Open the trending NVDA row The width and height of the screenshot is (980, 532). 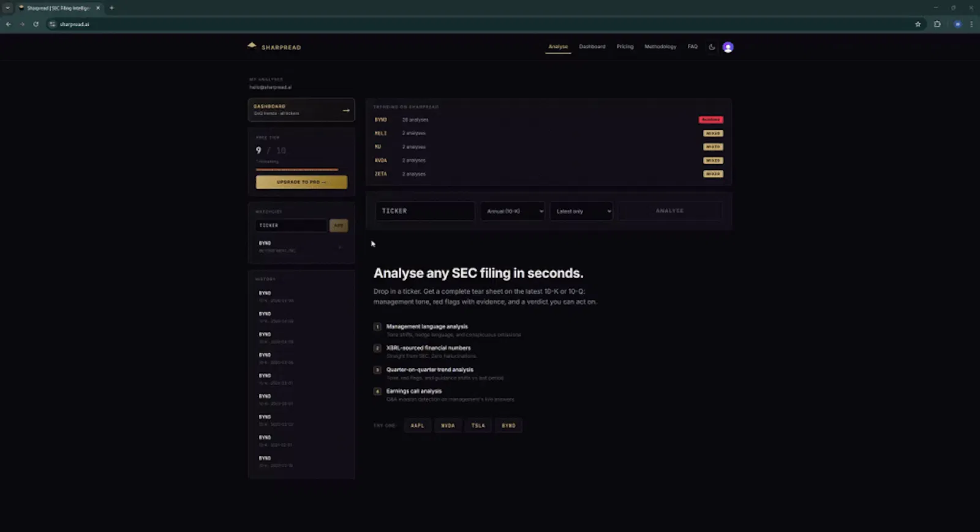pyautogui.click(x=548, y=160)
